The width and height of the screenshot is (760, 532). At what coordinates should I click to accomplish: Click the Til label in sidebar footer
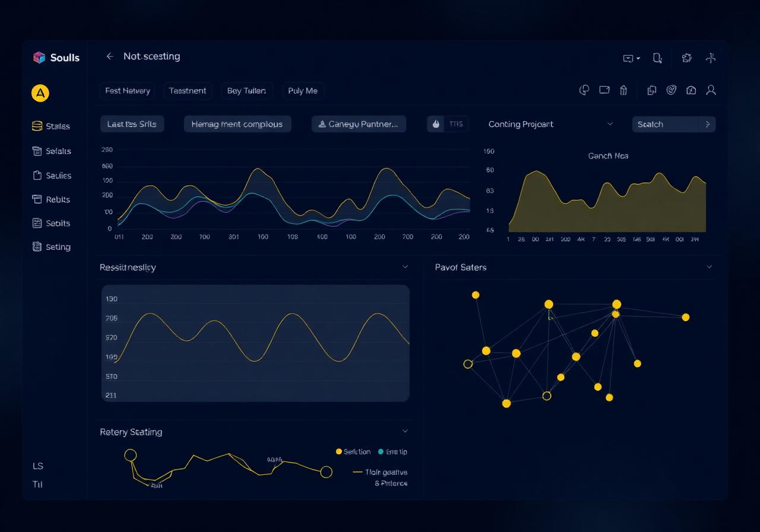37,484
